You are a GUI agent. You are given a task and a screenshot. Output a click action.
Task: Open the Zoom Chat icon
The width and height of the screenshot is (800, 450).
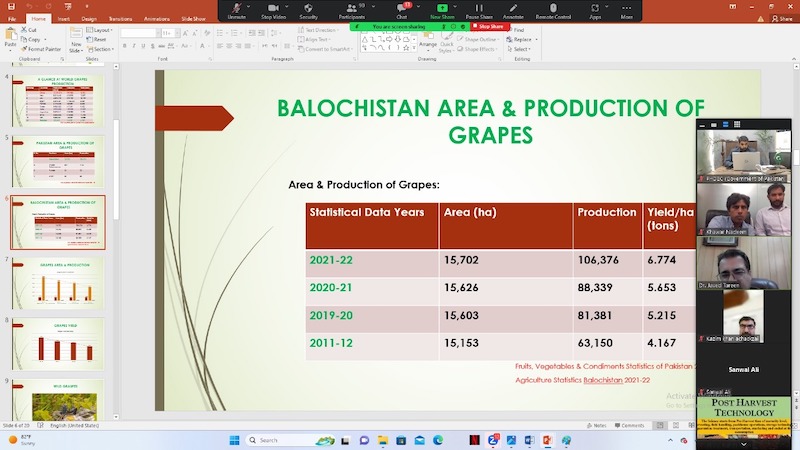pos(401,8)
